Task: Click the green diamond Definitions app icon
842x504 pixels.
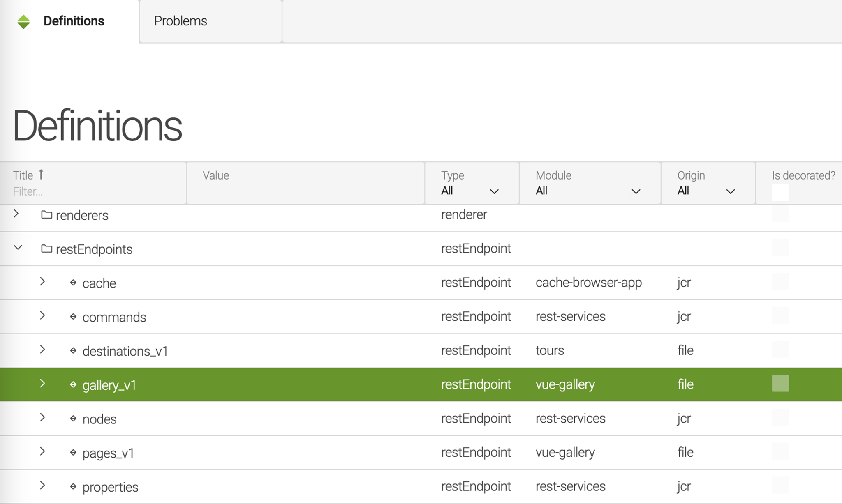Action: click(x=24, y=21)
